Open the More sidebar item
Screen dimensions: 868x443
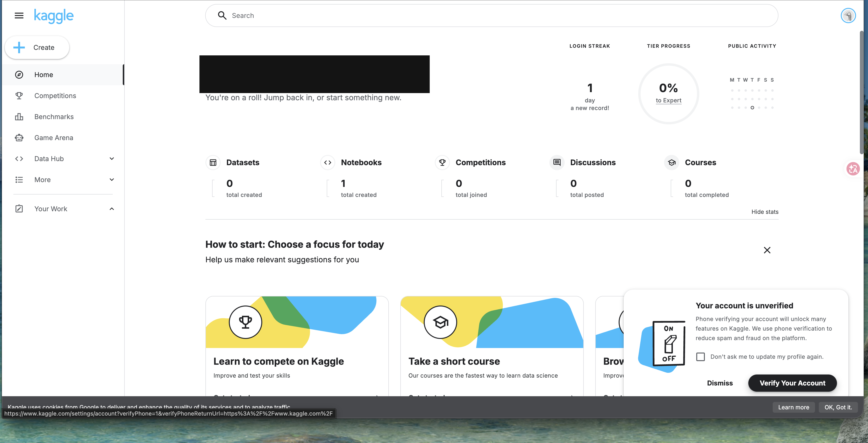coord(63,180)
